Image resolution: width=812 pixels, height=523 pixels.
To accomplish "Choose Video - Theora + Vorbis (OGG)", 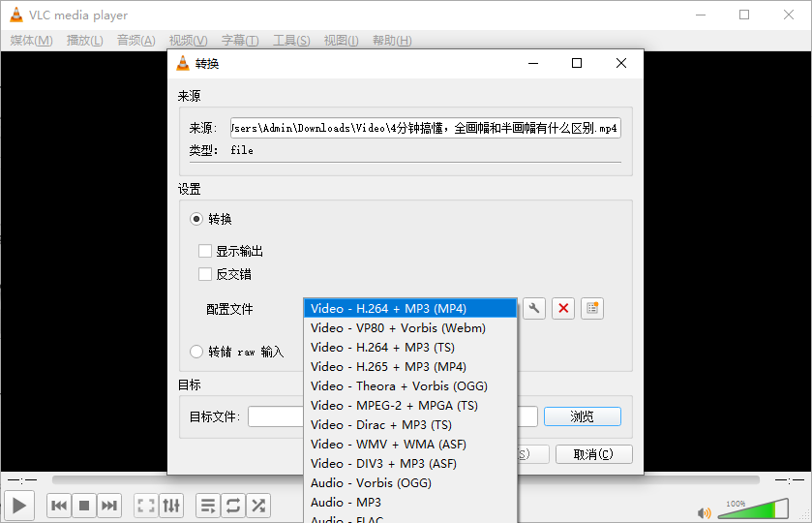I will coord(410,385).
